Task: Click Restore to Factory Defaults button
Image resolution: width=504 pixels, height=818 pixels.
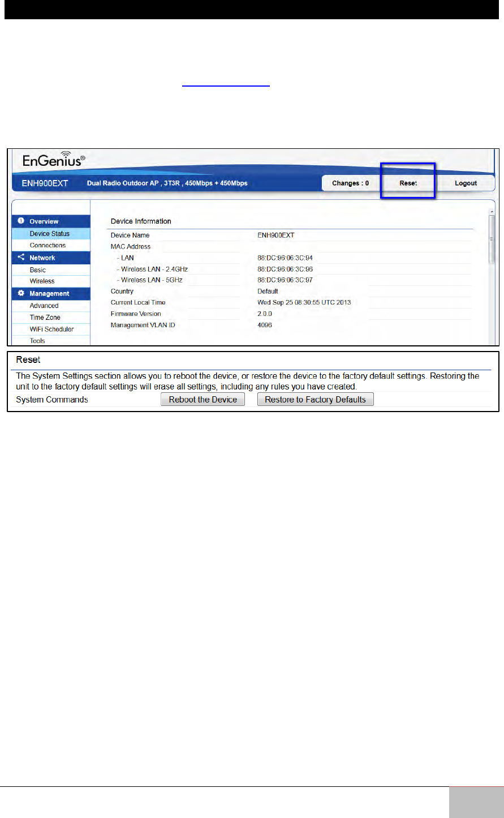Action: (316, 400)
